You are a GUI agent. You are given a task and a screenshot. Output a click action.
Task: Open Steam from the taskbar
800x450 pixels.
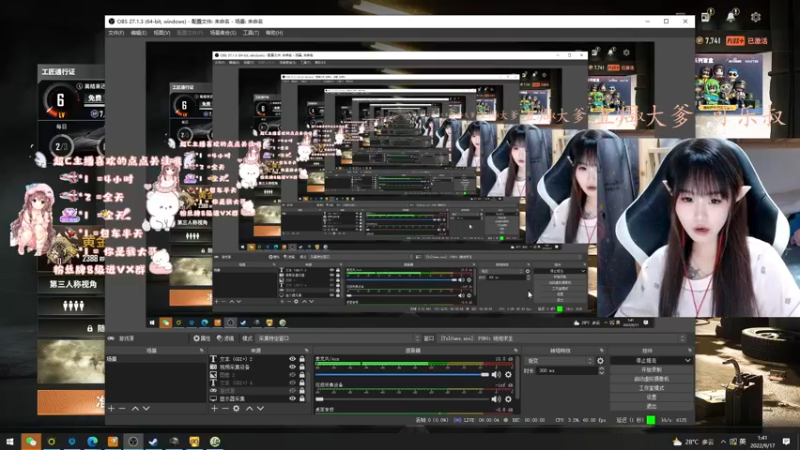[153, 441]
